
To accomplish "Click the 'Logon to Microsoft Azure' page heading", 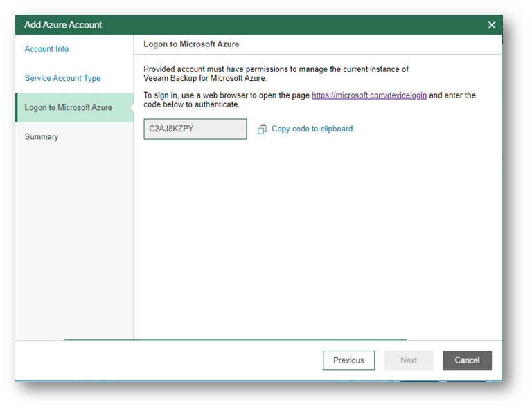I will [191, 44].
